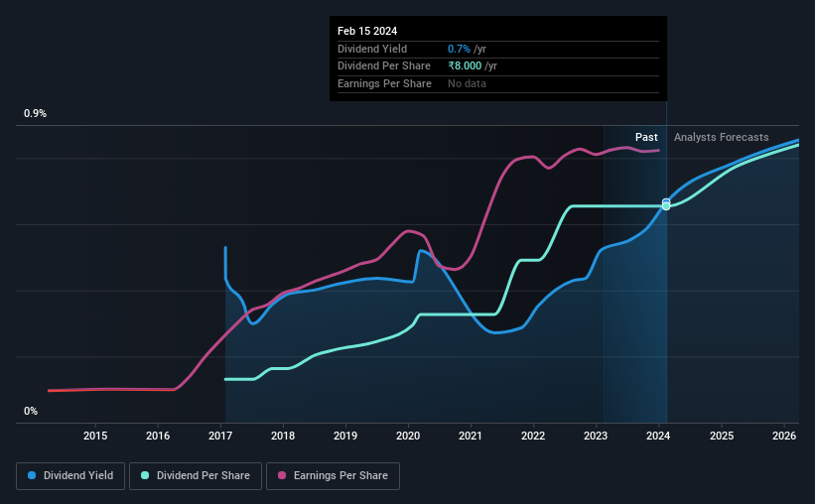Click the 2017 label on the x-axis
815x504 pixels.
(220, 436)
